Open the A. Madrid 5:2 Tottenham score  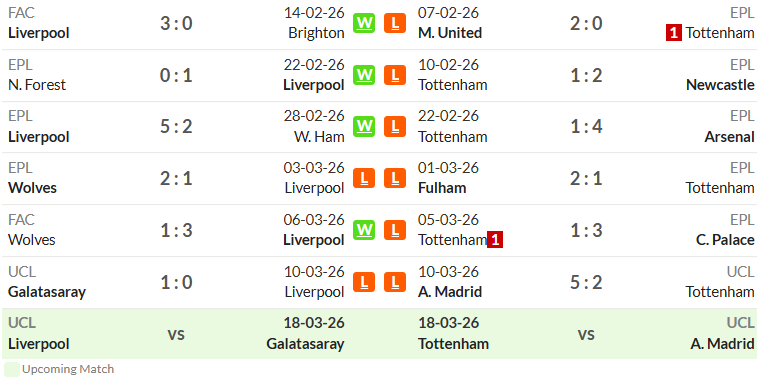coord(586,282)
